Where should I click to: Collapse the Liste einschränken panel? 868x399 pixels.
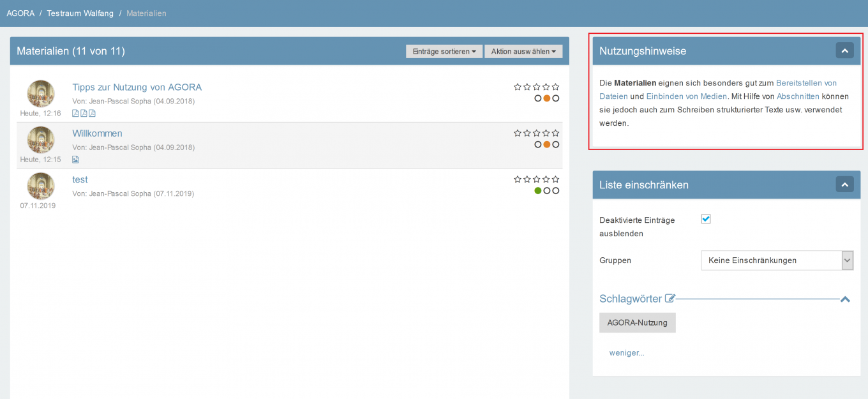[844, 184]
